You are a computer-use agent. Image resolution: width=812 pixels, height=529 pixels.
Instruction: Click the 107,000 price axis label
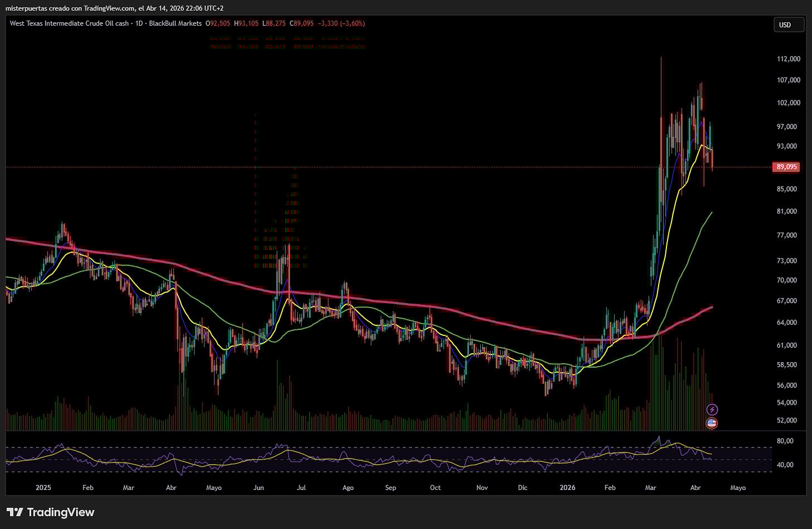(789, 80)
